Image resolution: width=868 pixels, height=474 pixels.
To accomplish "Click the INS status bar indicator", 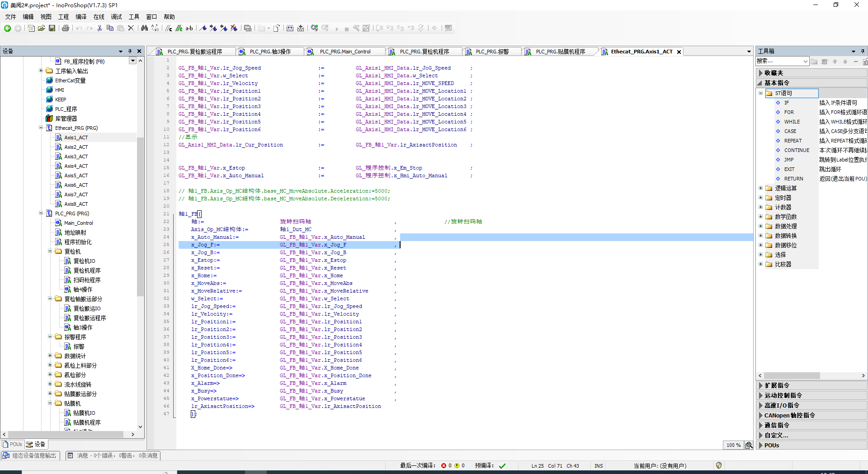I will pos(599,466).
